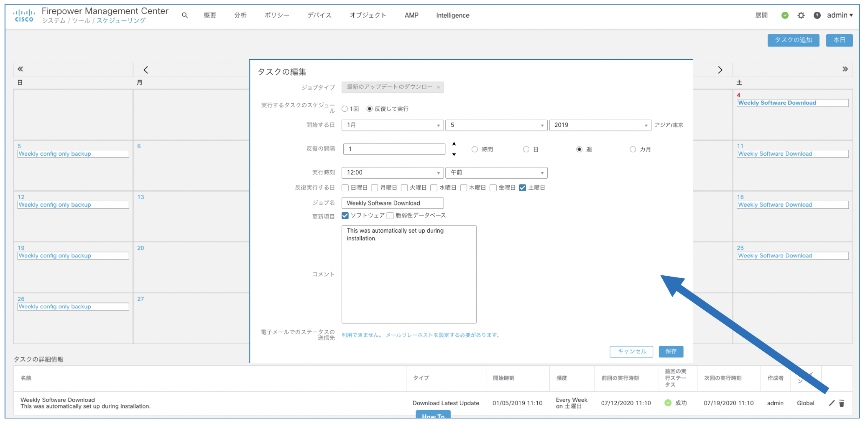
Task: Jump forward with double-right chevron icon
Action: pyautogui.click(x=845, y=69)
